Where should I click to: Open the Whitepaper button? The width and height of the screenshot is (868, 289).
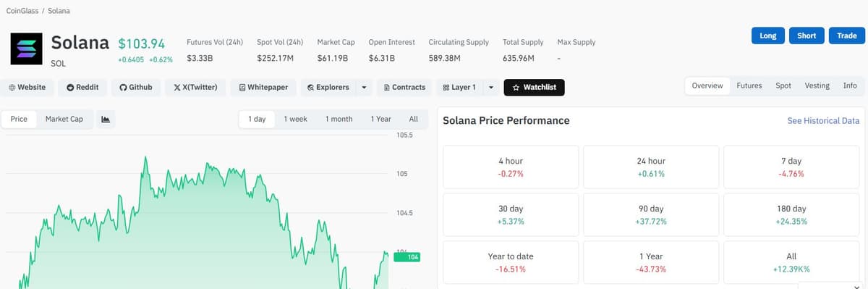tap(263, 87)
